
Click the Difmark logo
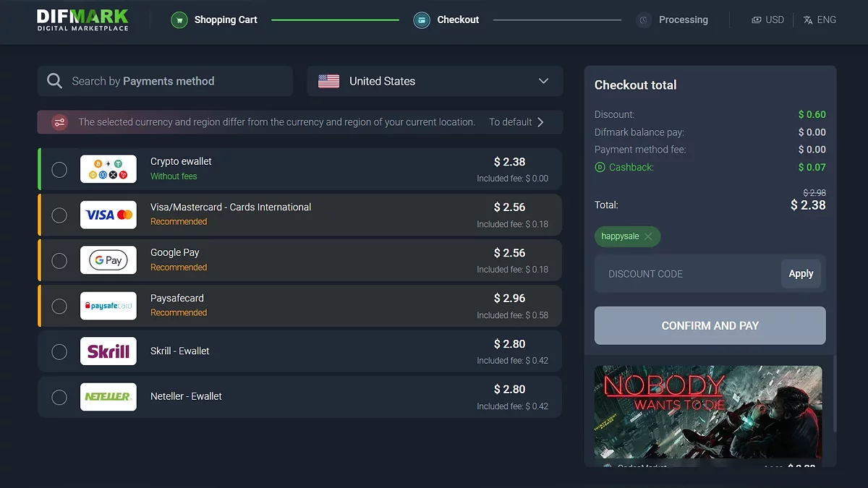82,20
